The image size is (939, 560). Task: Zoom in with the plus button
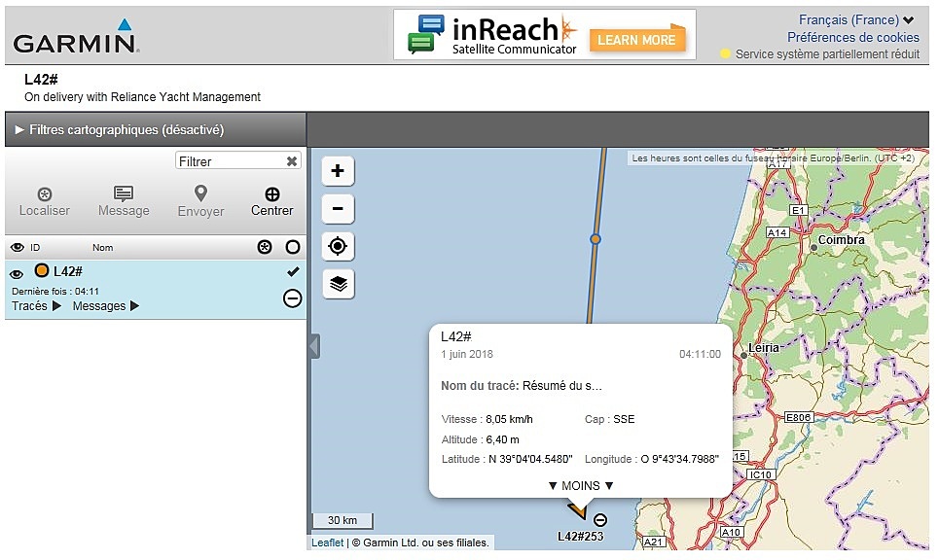click(x=338, y=171)
